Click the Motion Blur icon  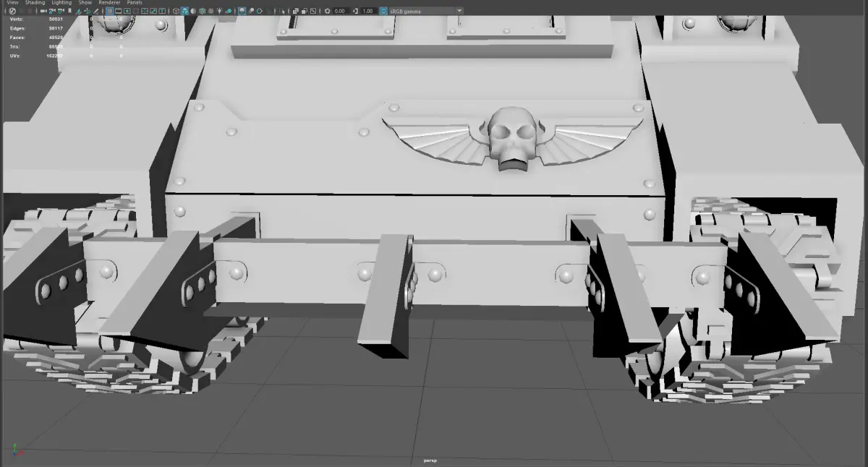[251, 11]
